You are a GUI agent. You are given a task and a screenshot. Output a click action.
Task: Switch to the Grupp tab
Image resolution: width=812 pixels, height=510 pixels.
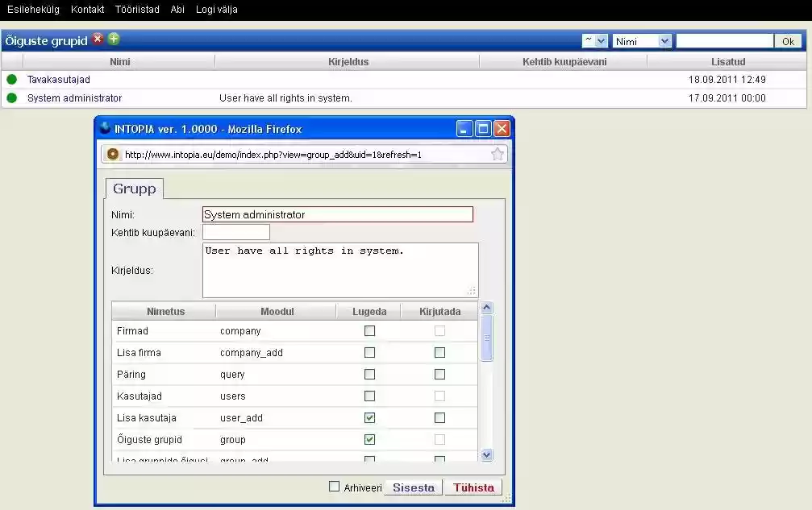tap(134, 189)
